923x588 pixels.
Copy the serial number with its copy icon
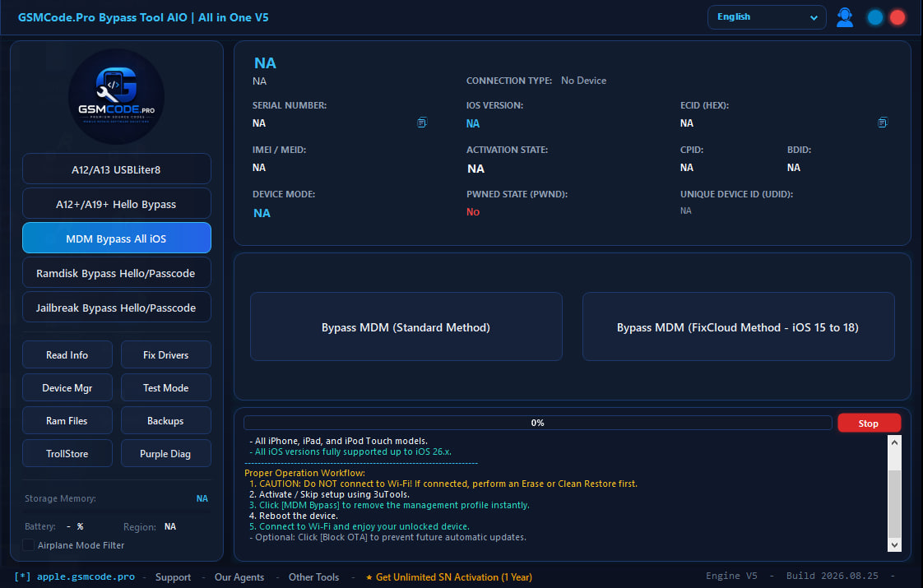click(421, 123)
